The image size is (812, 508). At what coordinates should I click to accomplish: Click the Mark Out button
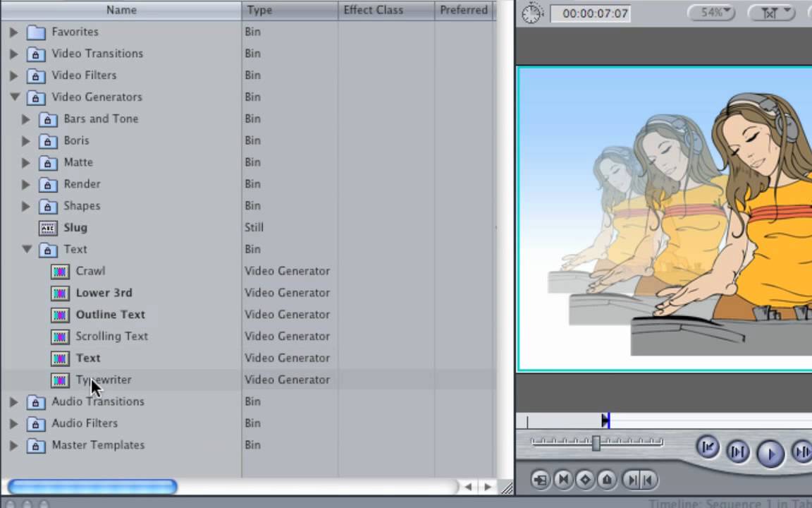tap(649, 480)
